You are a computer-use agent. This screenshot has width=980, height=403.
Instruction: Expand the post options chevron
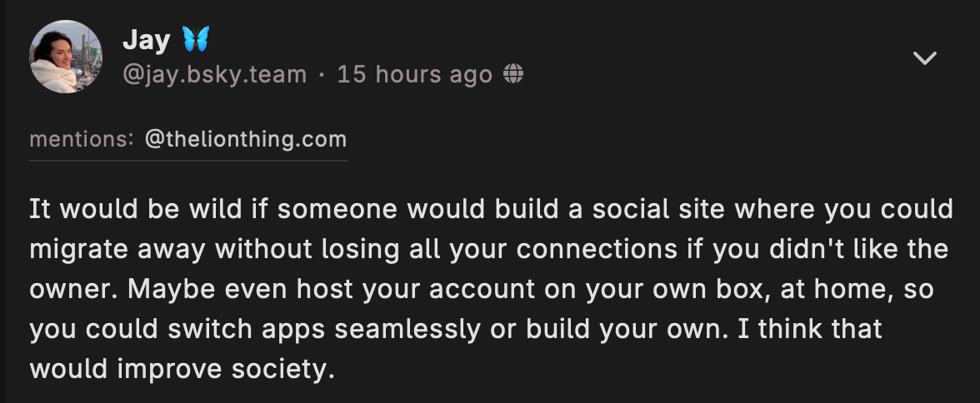(925, 57)
